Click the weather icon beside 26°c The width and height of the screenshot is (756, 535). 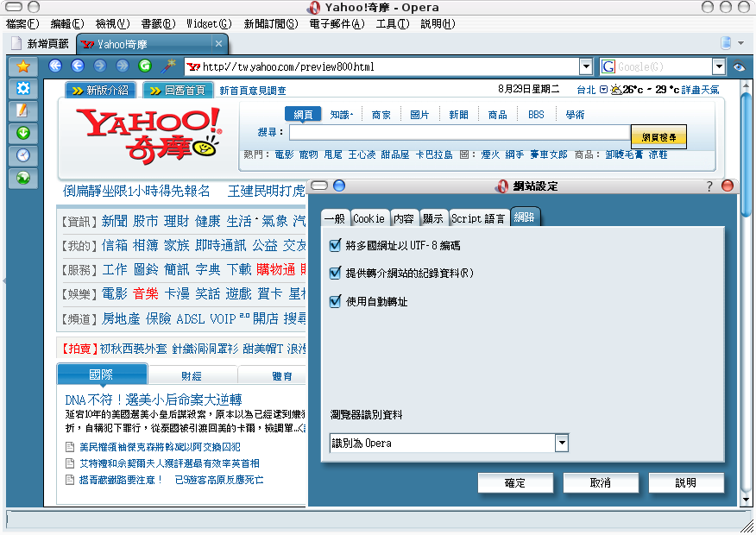pyautogui.click(x=615, y=90)
